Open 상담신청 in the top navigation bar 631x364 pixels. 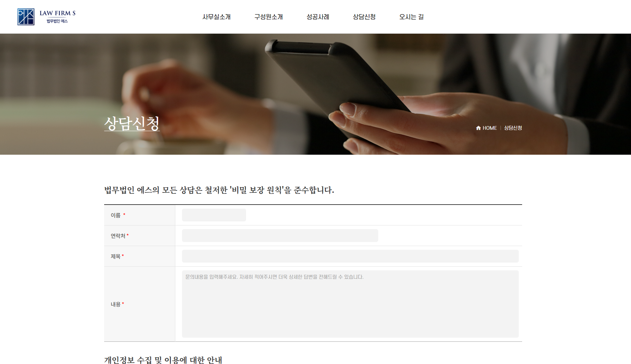pos(364,17)
